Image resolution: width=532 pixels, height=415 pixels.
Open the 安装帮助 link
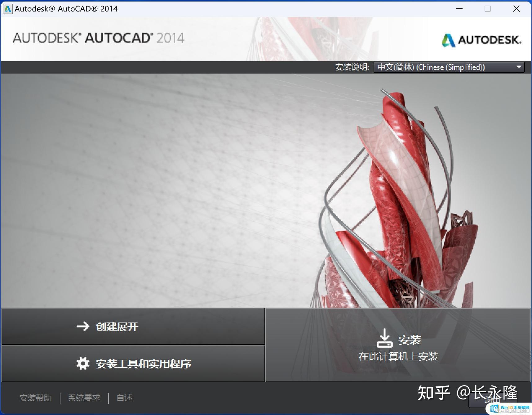point(35,398)
